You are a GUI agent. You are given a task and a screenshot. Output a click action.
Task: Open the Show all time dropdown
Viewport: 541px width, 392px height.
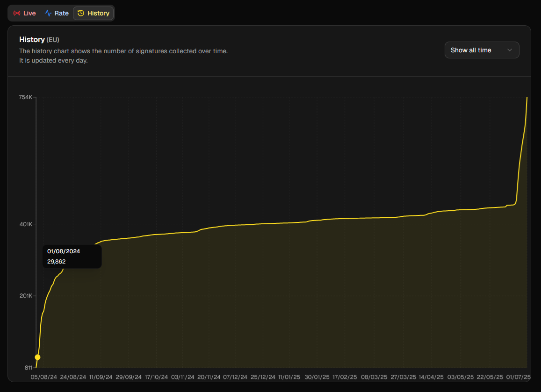pos(482,50)
